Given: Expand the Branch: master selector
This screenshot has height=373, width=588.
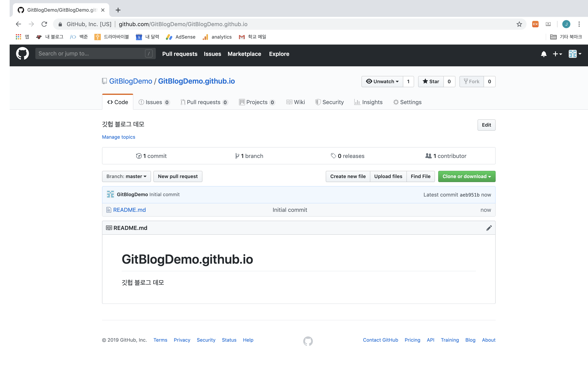Looking at the screenshot, I should 126,176.
